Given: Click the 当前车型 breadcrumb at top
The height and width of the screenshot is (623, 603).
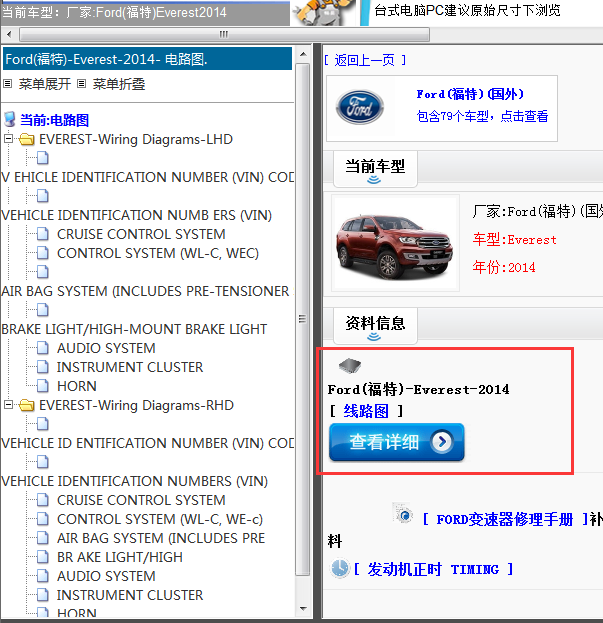Looking at the screenshot, I should 114,12.
